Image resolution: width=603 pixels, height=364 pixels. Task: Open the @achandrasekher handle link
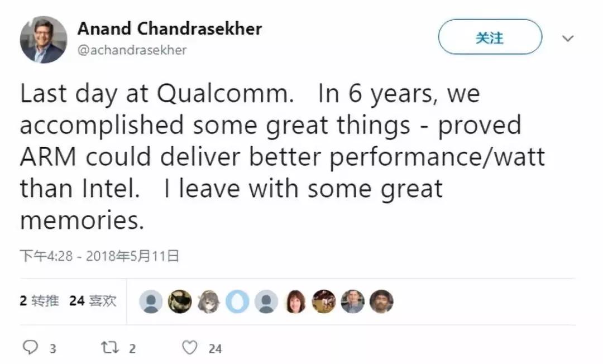click(x=132, y=50)
